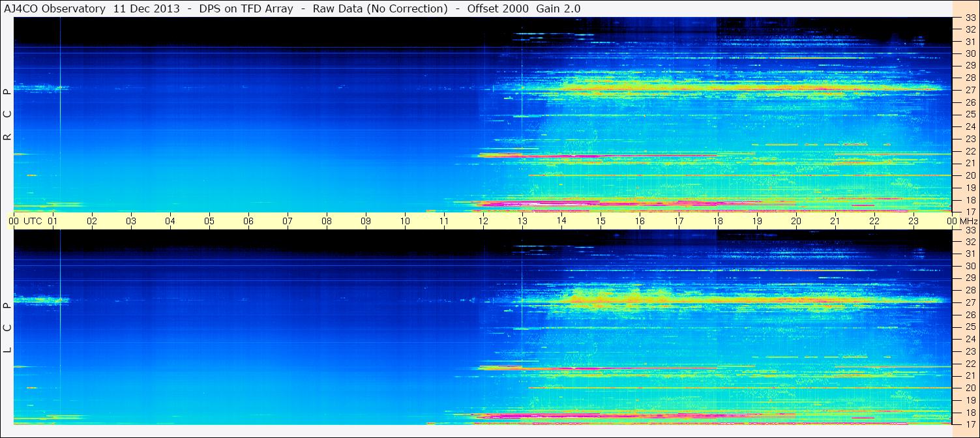This screenshot has width=980, height=438.
Task: Click the 06 hour tick label
Action: 248,221
